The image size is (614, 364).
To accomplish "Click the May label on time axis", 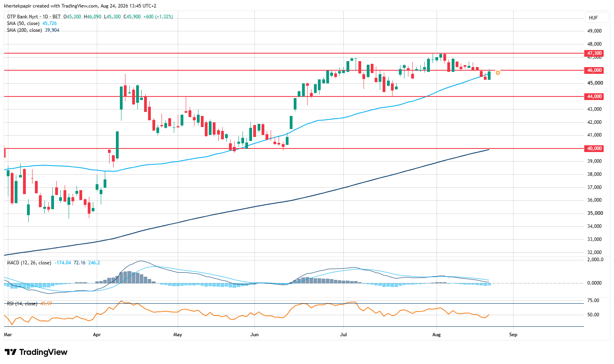I will [x=178, y=335].
